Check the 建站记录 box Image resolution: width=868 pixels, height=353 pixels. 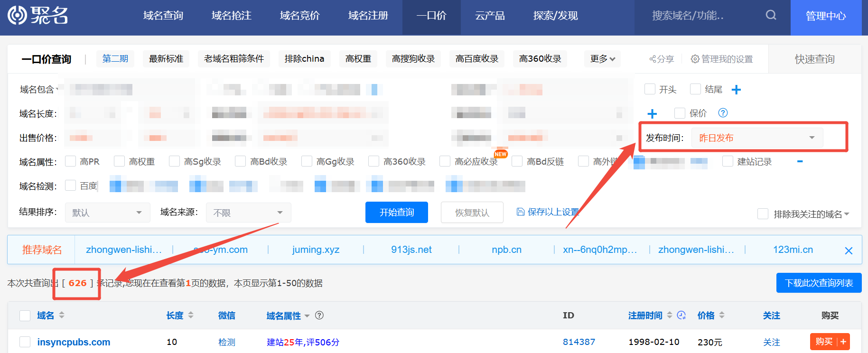point(728,161)
